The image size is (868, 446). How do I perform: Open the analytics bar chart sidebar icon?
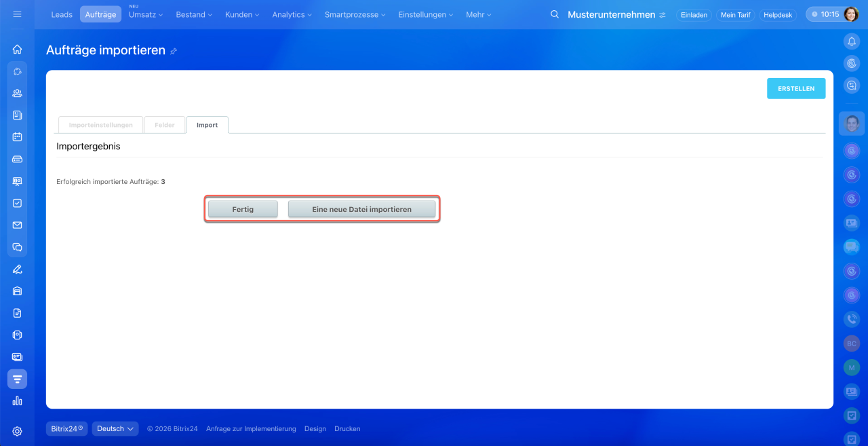[x=17, y=401]
